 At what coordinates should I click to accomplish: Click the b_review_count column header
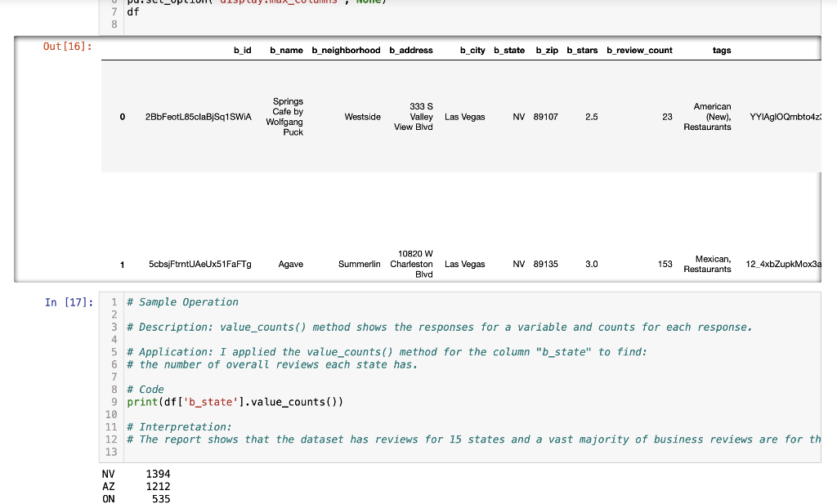click(x=638, y=50)
